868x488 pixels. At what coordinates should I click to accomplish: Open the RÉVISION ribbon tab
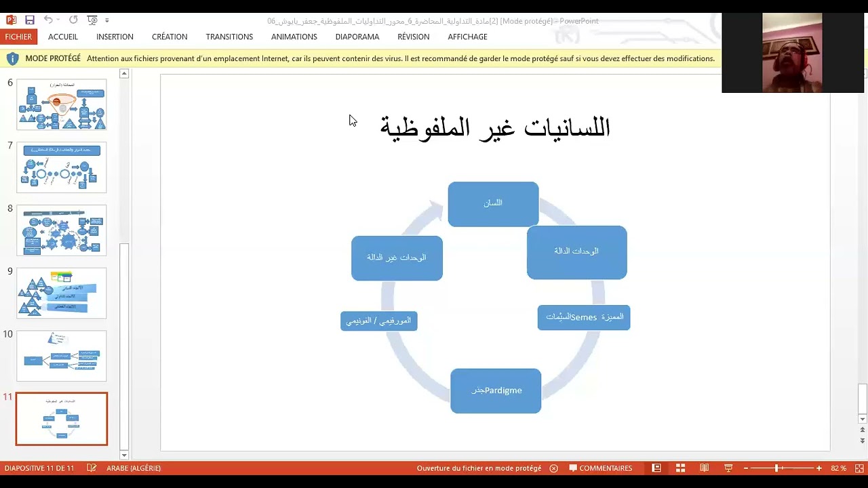click(x=414, y=37)
